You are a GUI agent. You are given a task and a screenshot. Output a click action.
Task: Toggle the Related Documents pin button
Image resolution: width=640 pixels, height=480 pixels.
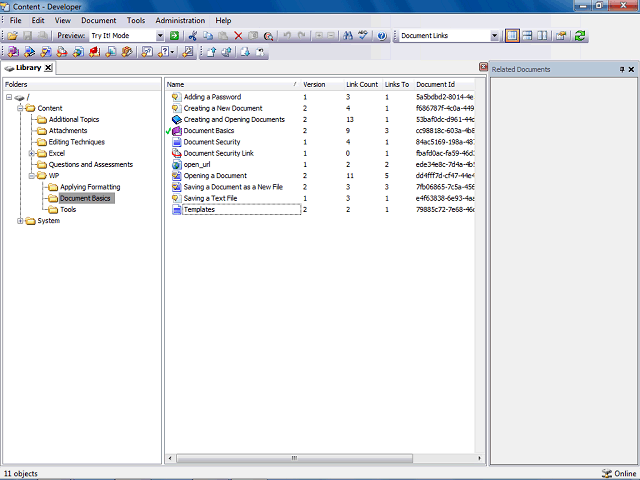click(x=622, y=69)
